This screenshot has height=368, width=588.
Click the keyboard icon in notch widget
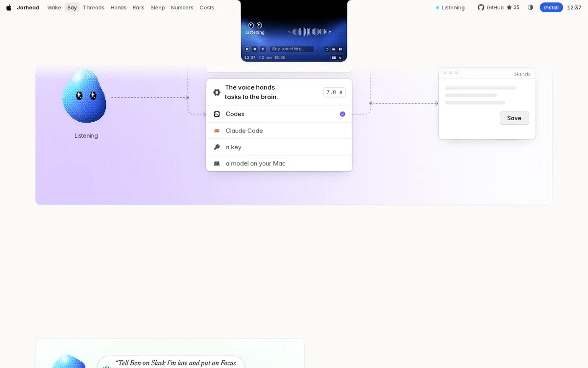click(x=334, y=49)
